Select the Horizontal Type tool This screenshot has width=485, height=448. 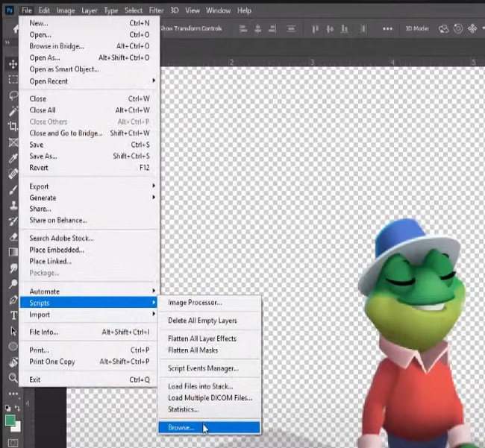tap(13, 315)
